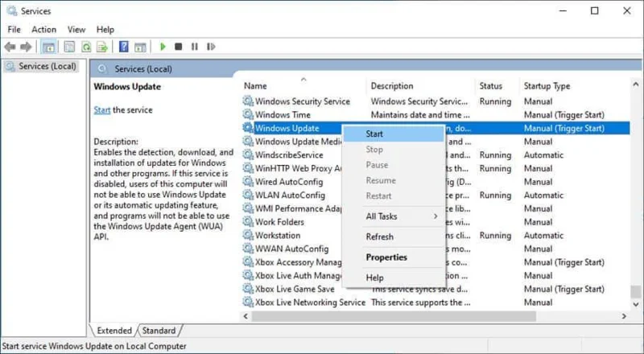Screen dimensions: 644x354
Task: Click the Restart Service toolbar icon
Action: pyautogui.click(x=211, y=47)
